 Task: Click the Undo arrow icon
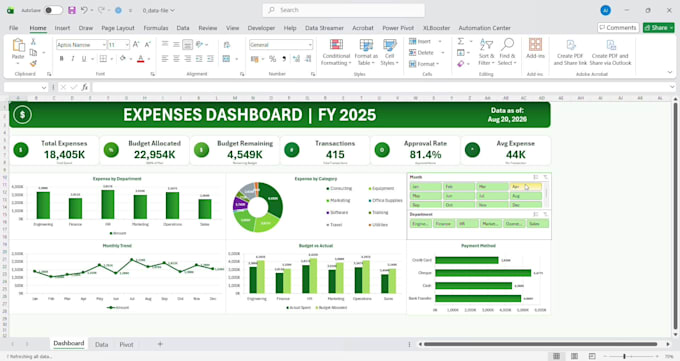pyautogui.click(x=85, y=10)
